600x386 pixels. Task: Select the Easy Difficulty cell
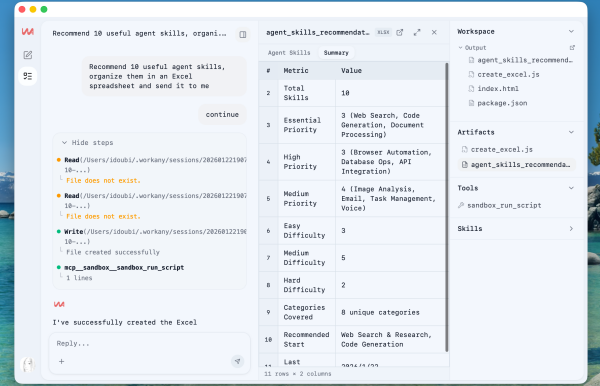click(x=307, y=231)
